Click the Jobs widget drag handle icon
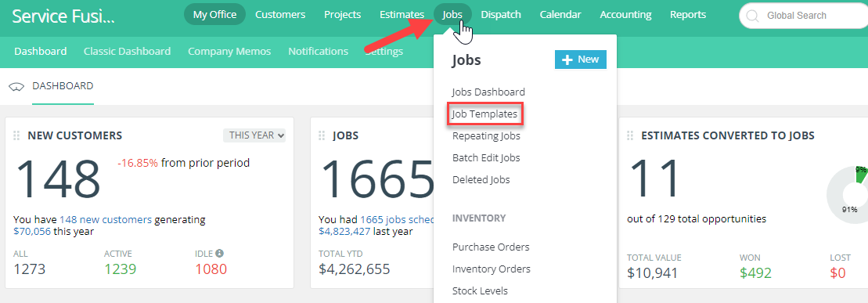868x303 pixels. [x=322, y=135]
